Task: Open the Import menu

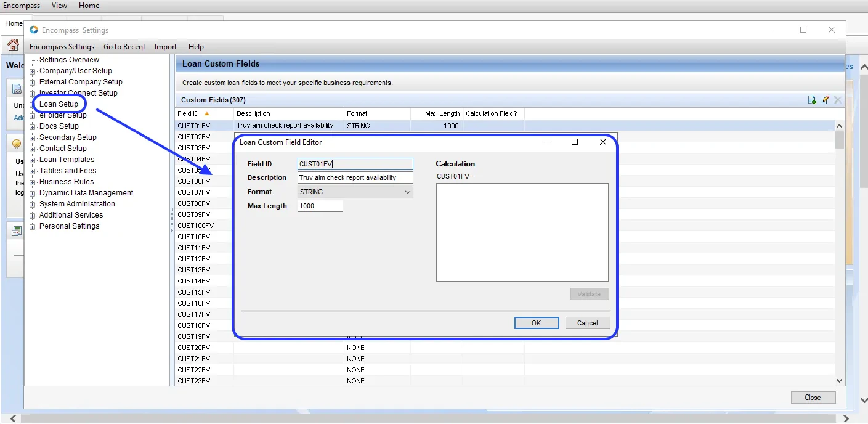Action: (165, 46)
